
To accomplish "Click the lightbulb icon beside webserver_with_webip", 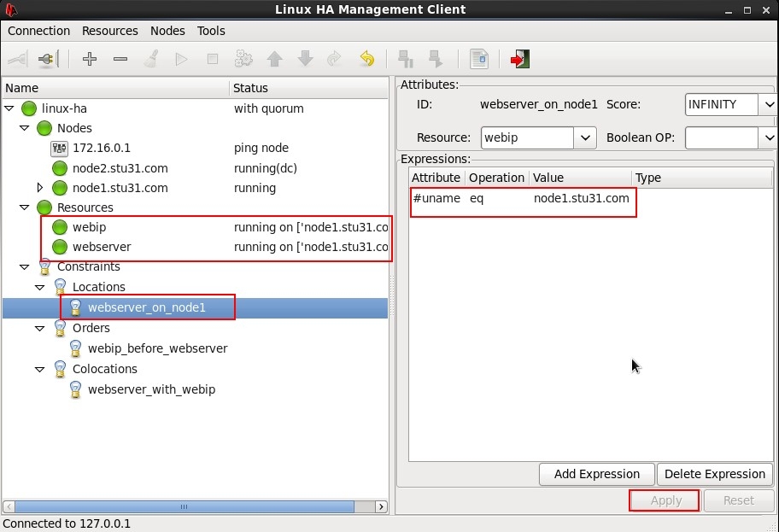I will point(75,389).
